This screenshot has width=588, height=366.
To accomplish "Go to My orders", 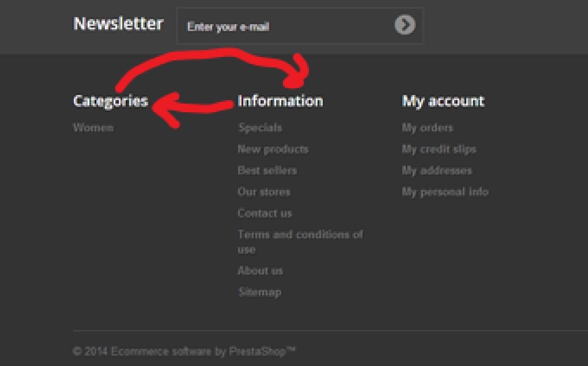I will (427, 128).
